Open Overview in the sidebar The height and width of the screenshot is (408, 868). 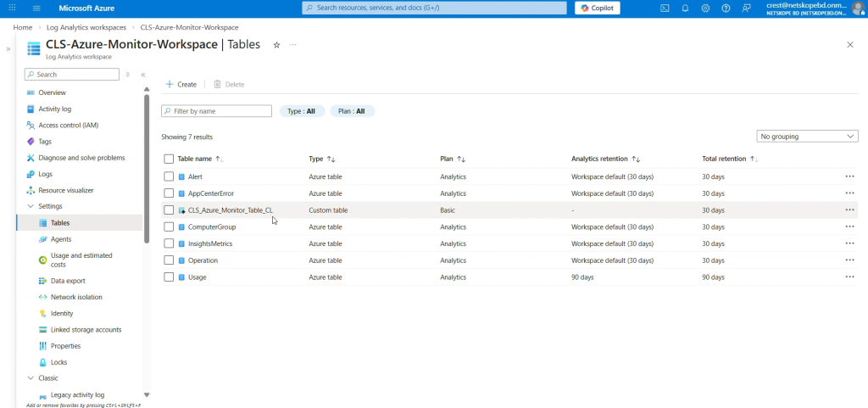[x=52, y=92]
